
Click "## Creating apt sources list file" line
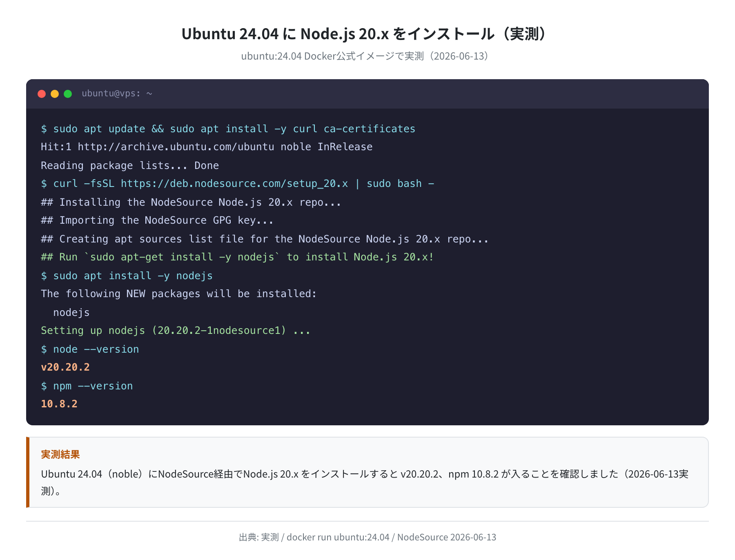(265, 239)
